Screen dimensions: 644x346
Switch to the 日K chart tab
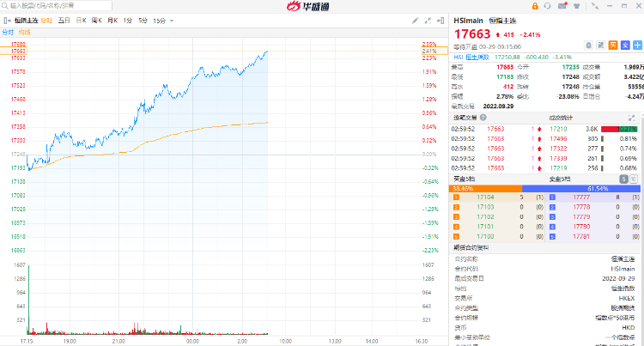[x=81, y=20]
